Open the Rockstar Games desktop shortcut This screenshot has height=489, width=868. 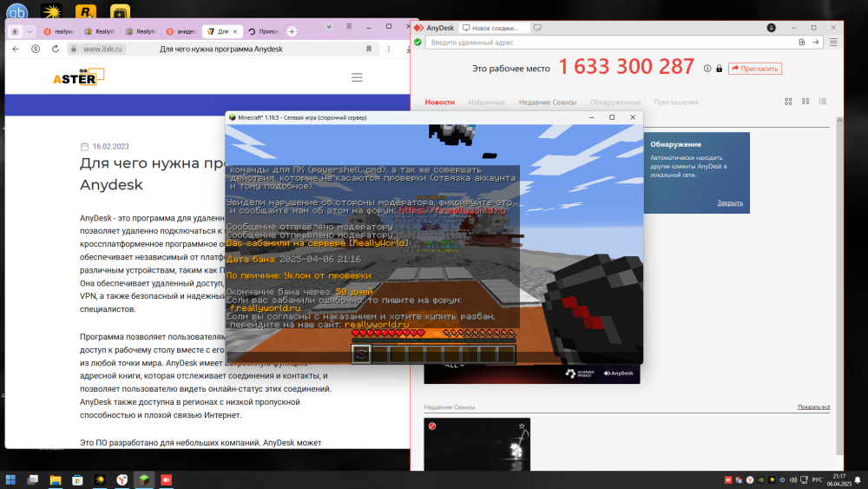(85, 10)
